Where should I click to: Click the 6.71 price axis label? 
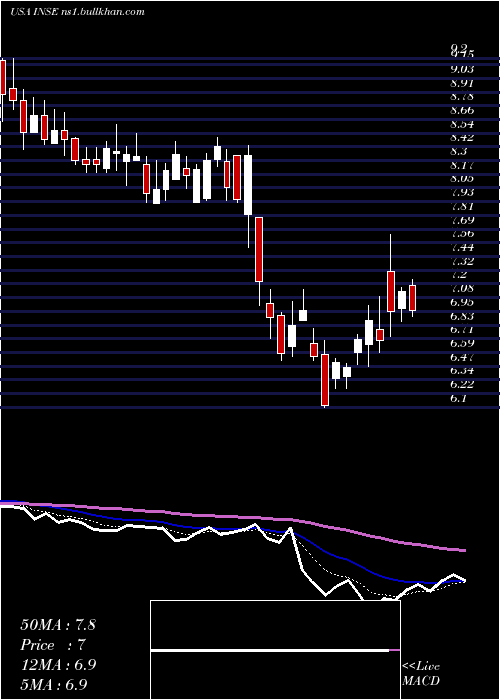(x=462, y=329)
